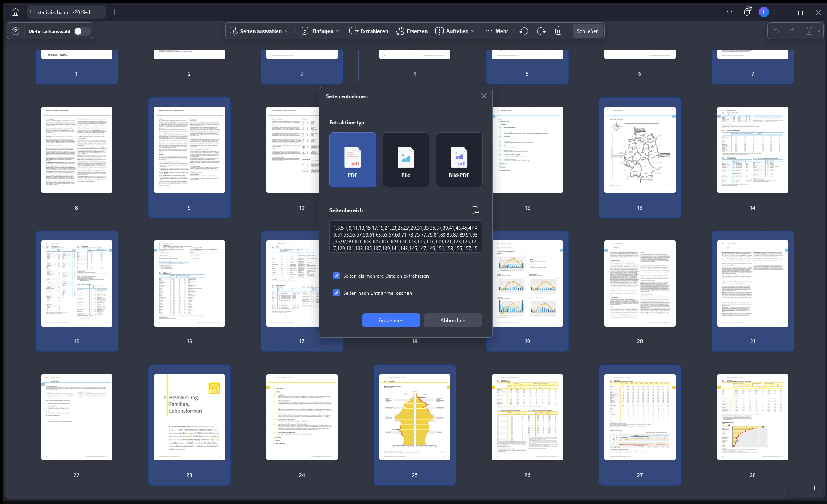Screen dimensions: 827x504
Task: Click the rotate right icon
Action: tap(541, 31)
